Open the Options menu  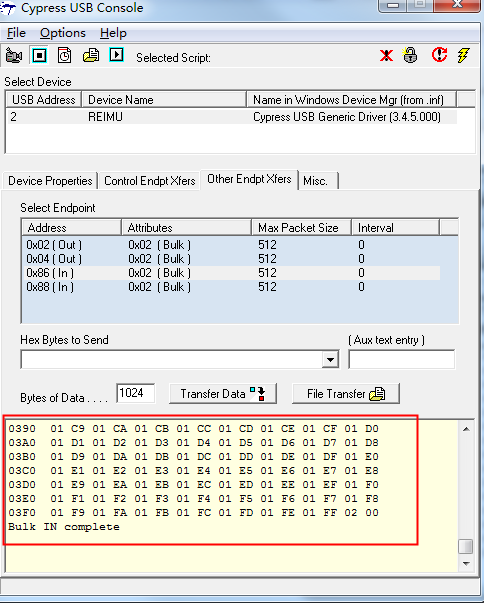(x=63, y=33)
